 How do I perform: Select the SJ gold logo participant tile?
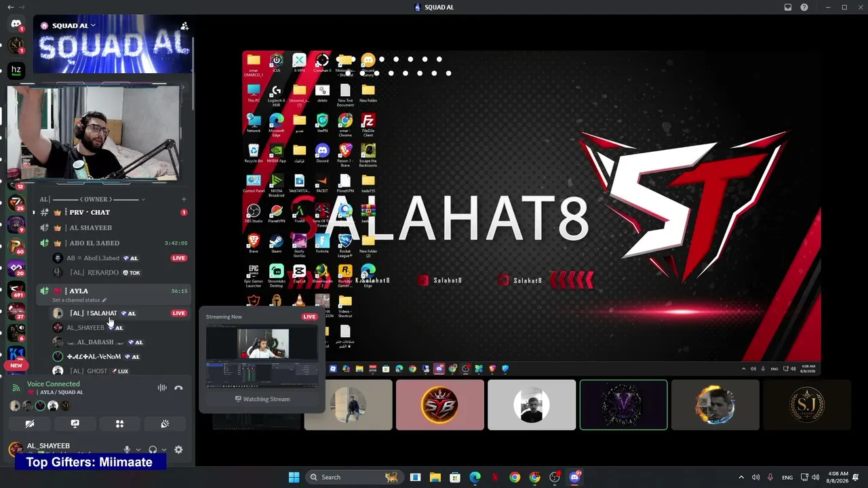click(x=807, y=405)
